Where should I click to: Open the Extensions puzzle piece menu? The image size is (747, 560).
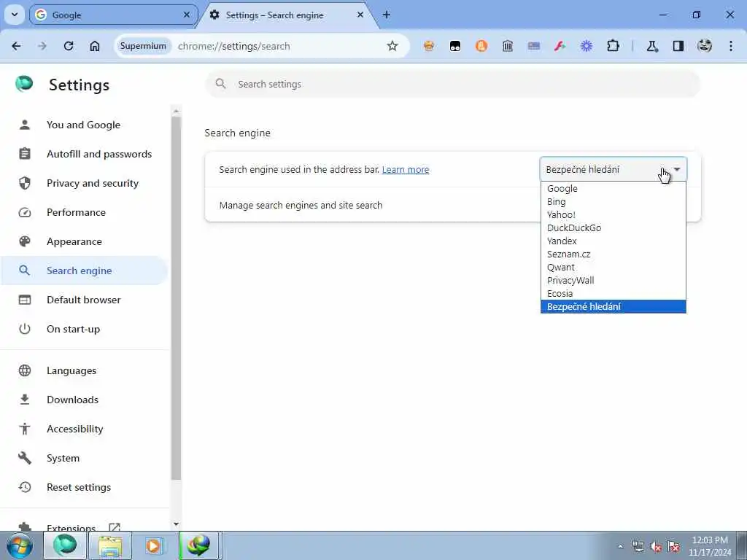pyautogui.click(x=613, y=46)
